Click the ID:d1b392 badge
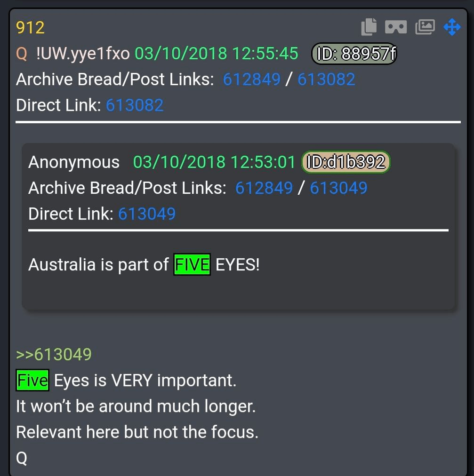Image resolution: width=474 pixels, height=476 pixels. (346, 162)
